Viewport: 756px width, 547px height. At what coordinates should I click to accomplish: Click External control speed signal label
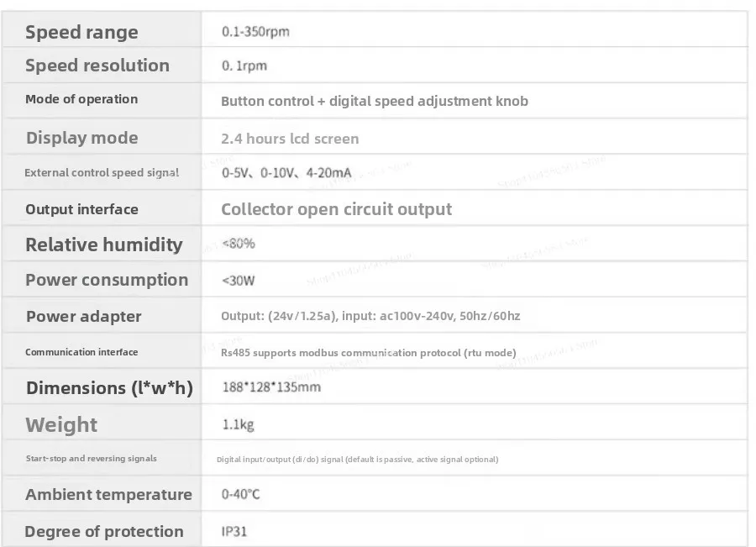pyautogui.click(x=102, y=173)
